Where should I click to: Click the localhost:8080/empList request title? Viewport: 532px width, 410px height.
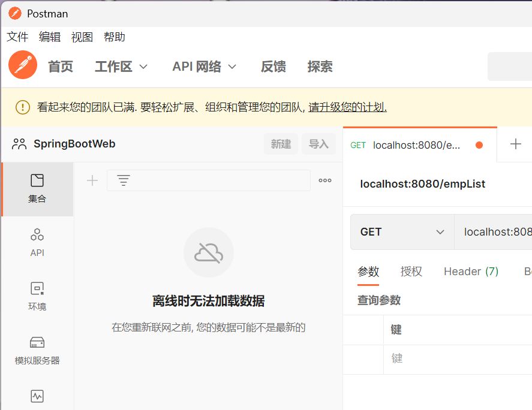click(x=422, y=184)
